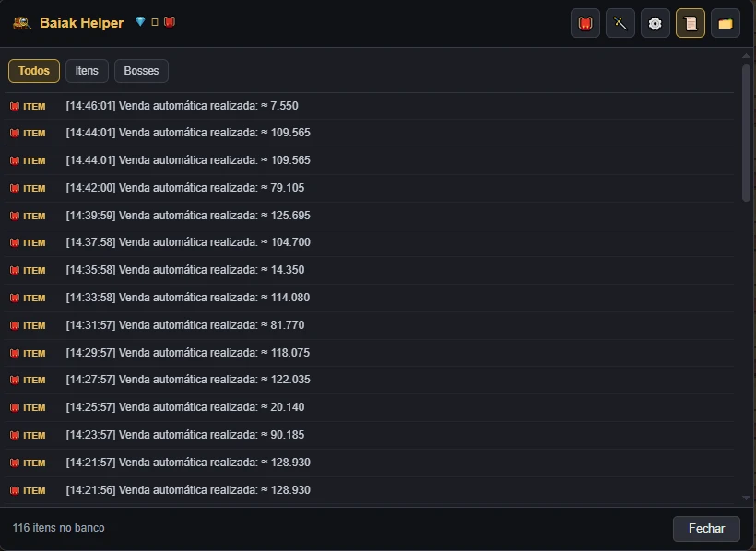Open settings via the gear icon
This screenshot has width=756, height=551.
(656, 23)
